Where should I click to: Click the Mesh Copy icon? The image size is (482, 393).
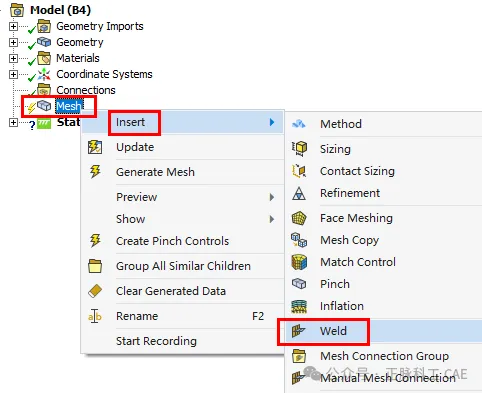pos(299,240)
